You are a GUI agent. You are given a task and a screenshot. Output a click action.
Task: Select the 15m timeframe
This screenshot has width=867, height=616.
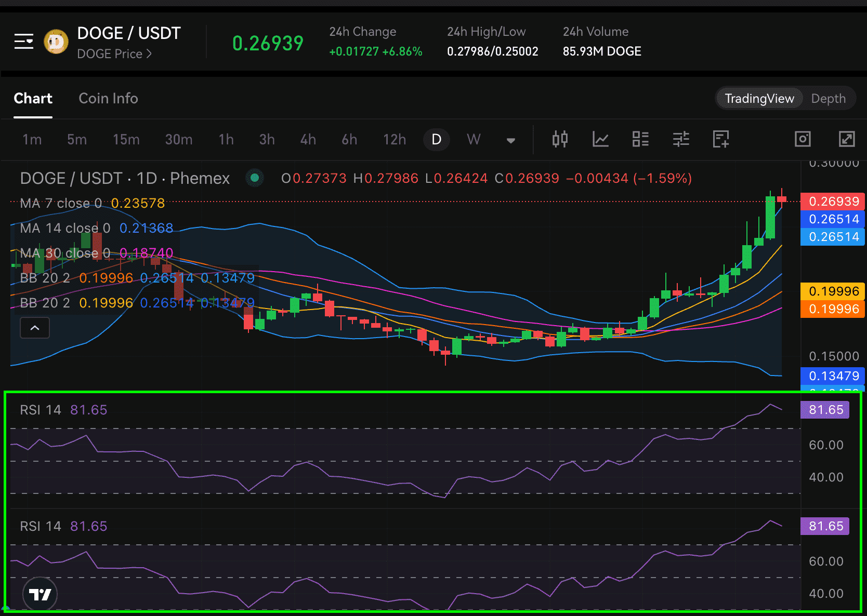pyautogui.click(x=126, y=140)
